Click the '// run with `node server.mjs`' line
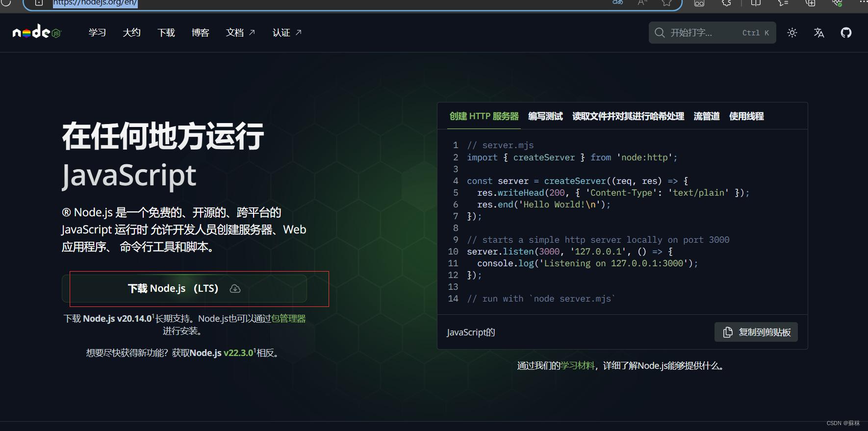The width and height of the screenshot is (868, 431). click(541, 299)
